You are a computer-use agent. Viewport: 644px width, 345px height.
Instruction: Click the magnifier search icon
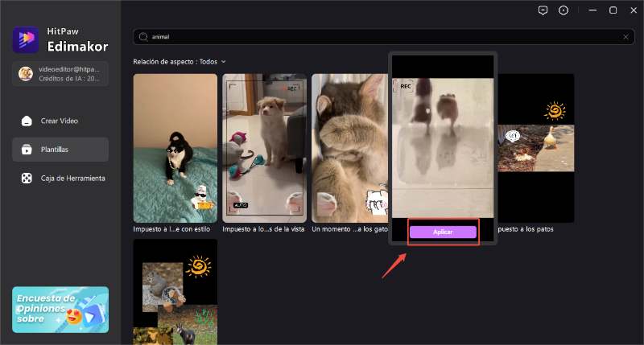tap(143, 37)
